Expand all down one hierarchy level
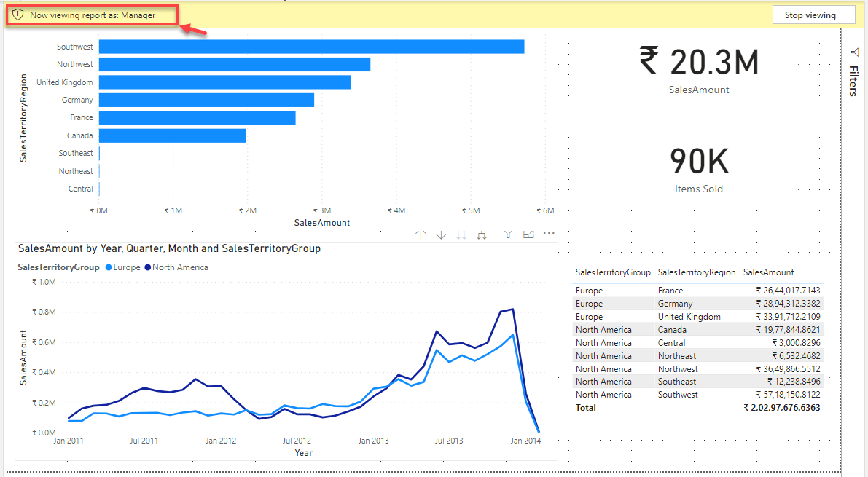868x477 pixels. tap(482, 235)
